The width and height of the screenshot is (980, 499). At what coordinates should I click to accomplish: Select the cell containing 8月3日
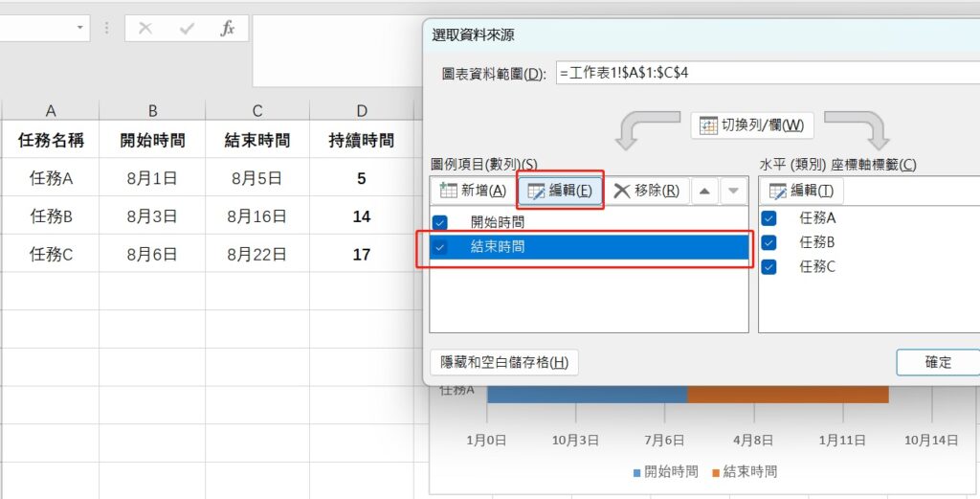[152, 216]
